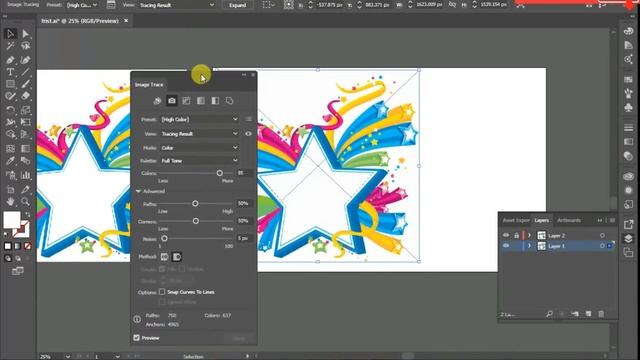Open the Image Trace preset options menu
This screenshot has height=360, width=640.
pos(249,119)
